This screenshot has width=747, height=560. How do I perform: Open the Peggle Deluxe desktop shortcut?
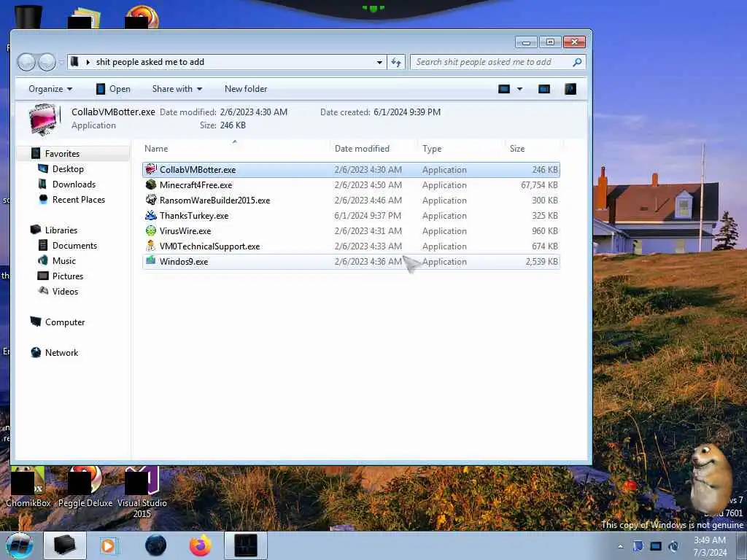(x=85, y=486)
